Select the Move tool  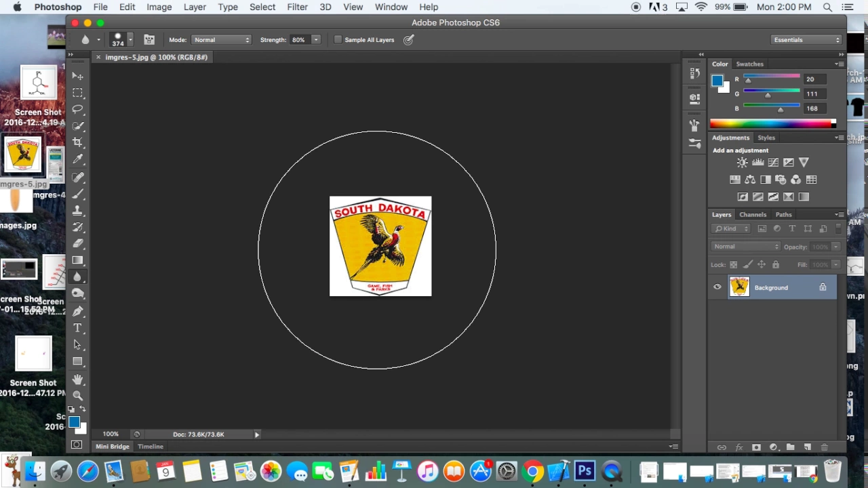click(77, 76)
